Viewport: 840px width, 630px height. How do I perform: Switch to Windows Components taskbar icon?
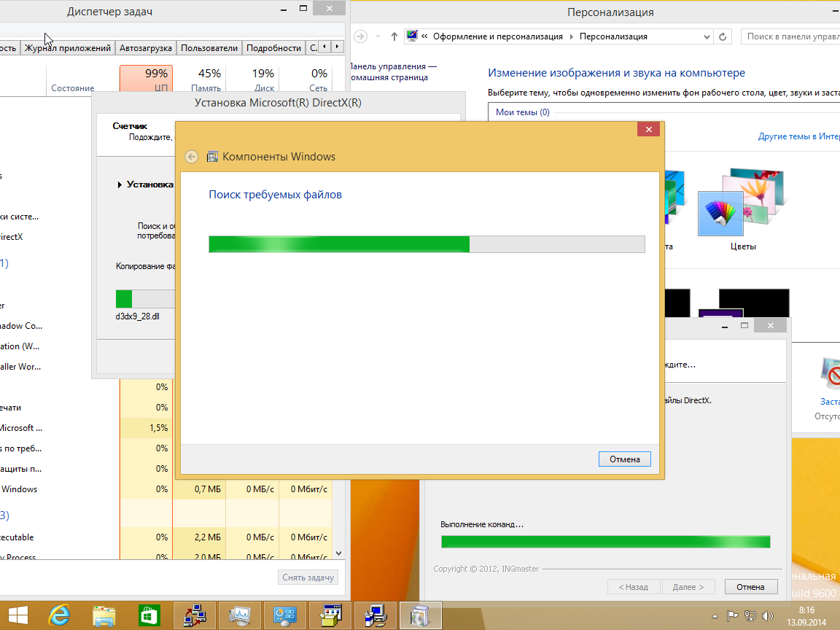point(420,615)
